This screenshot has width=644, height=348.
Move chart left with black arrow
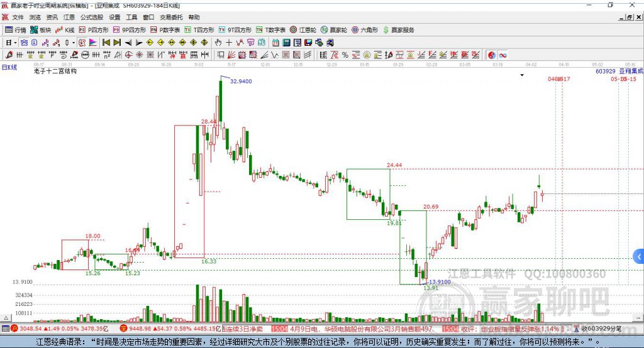pos(128,43)
